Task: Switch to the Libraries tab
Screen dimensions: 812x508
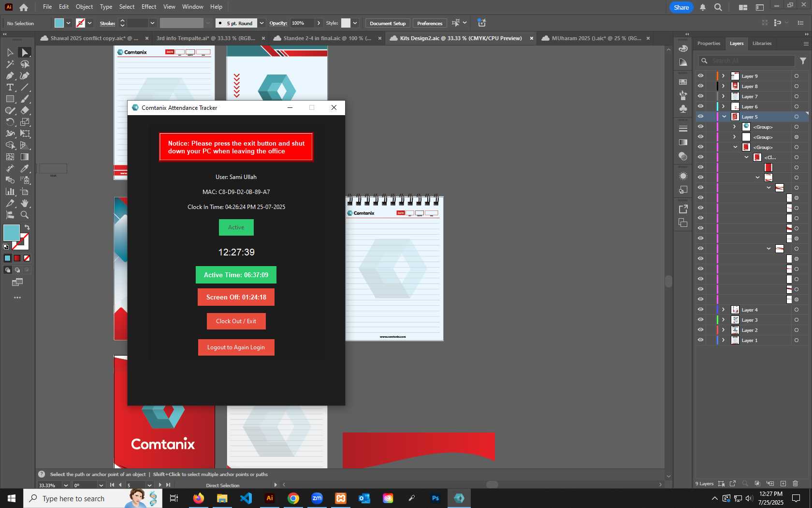Action: [762, 44]
